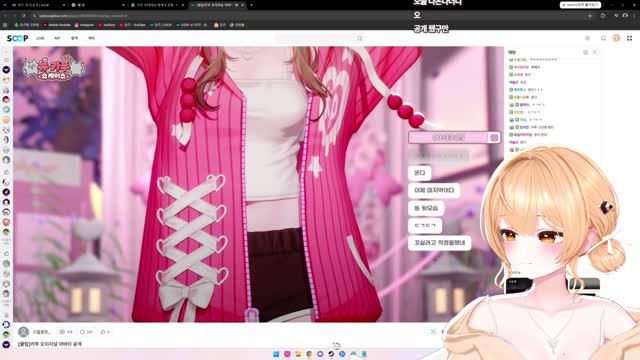Click the bookmark star icon in toolbar

[590, 16]
